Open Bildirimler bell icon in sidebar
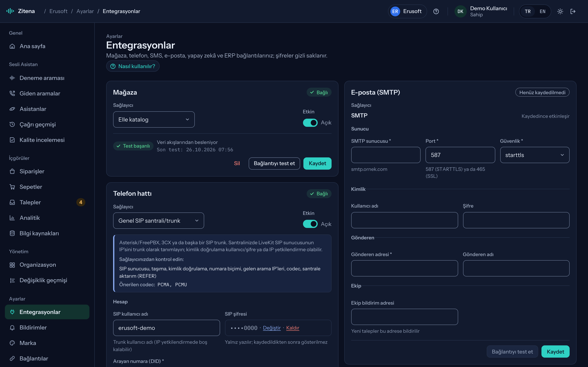Viewport: 588px width, 367px height. coord(12,327)
